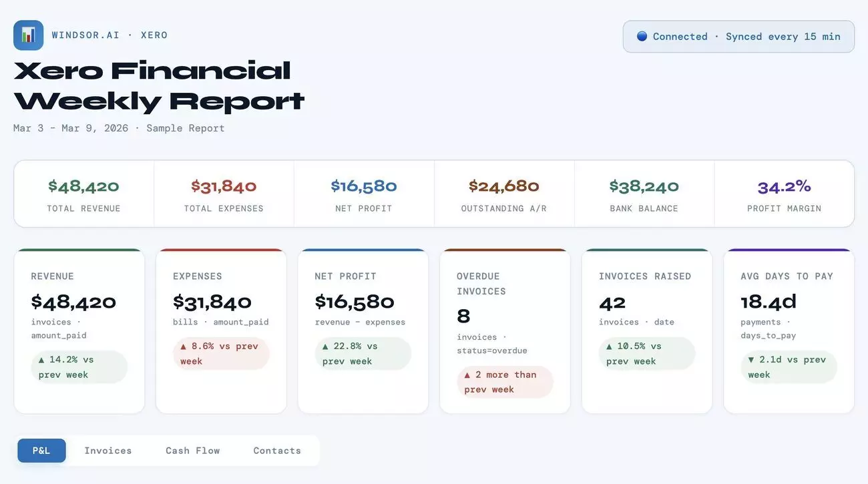Open the Total Revenue summary card
This screenshot has height=484, width=868.
[x=83, y=193]
